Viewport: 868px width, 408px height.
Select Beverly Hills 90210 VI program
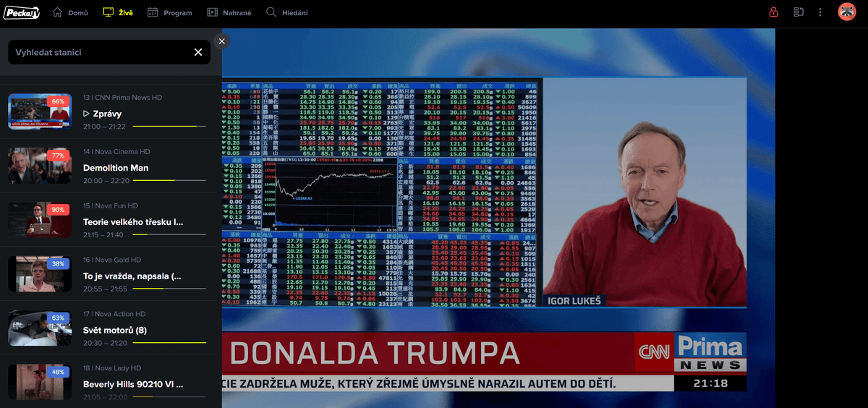[x=133, y=385]
